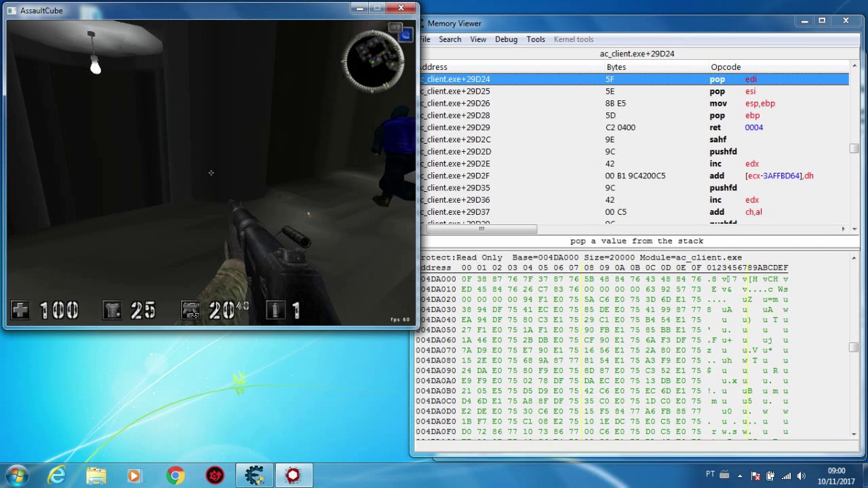Select the ac_client.exe+29D35 pushfd row
Image resolution: width=868 pixels, height=488 pixels.
coord(633,188)
